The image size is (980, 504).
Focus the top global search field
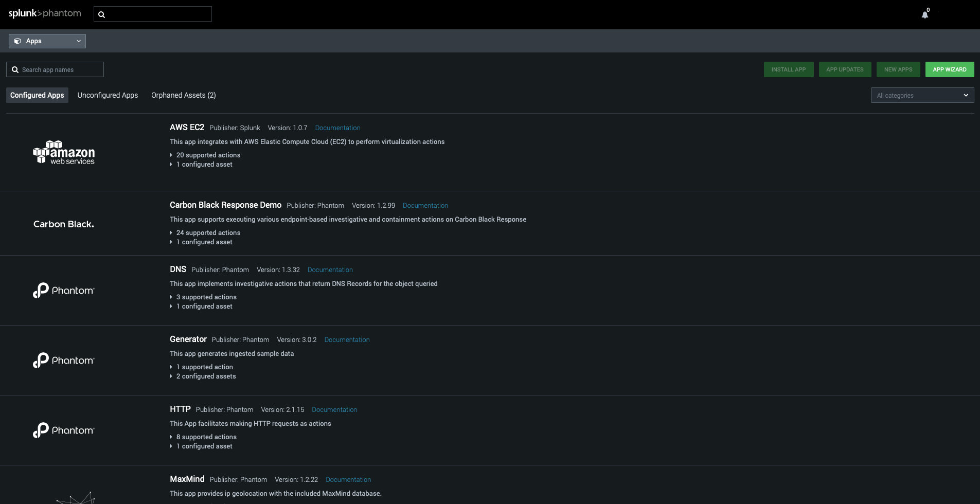click(x=153, y=14)
